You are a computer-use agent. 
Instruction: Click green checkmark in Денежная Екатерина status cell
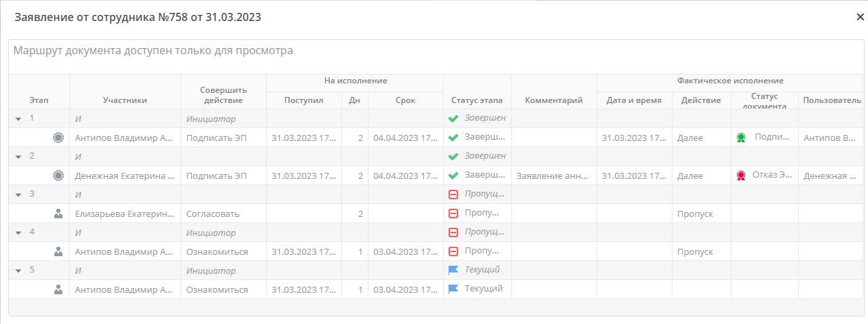tap(453, 176)
